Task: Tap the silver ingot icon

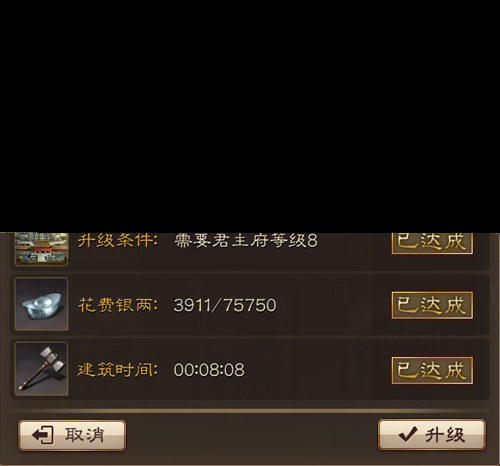Action: click(x=42, y=304)
